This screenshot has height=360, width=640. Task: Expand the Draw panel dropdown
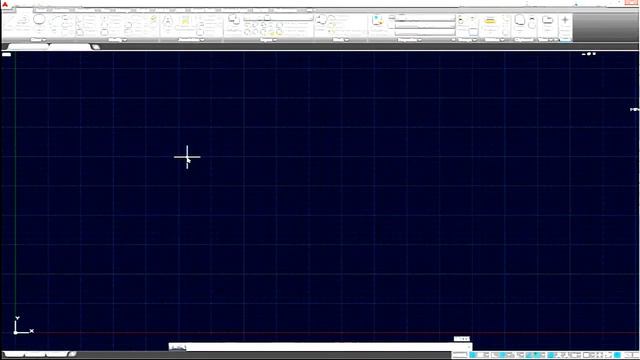[38, 40]
